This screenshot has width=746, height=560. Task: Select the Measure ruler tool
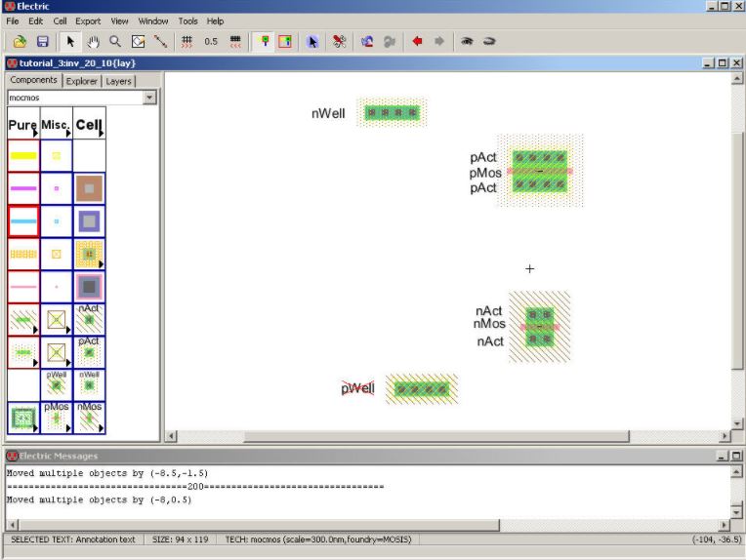click(160, 42)
